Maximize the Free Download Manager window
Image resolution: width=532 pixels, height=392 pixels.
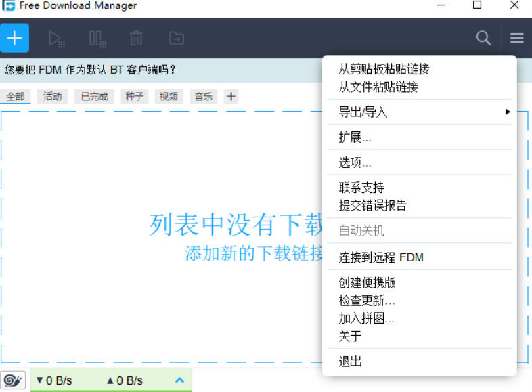pos(477,5)
